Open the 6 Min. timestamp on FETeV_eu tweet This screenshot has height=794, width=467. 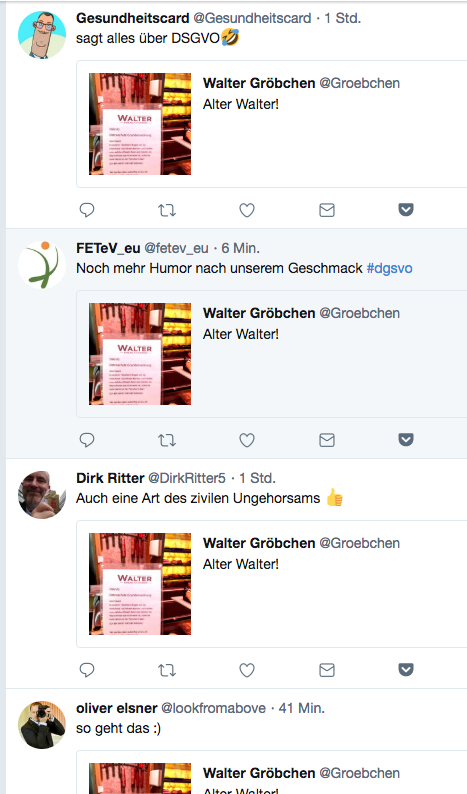[241, 248]
